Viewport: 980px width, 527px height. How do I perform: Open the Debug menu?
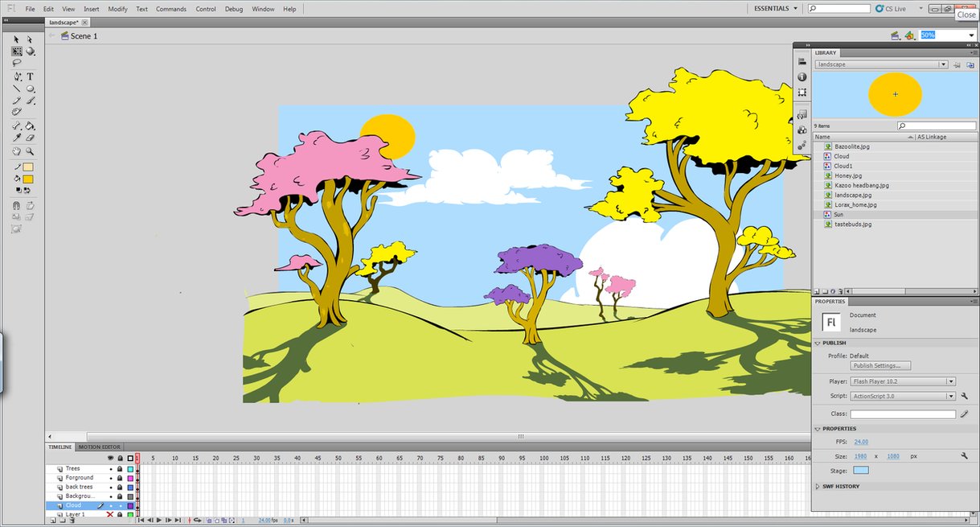[234, 9]
